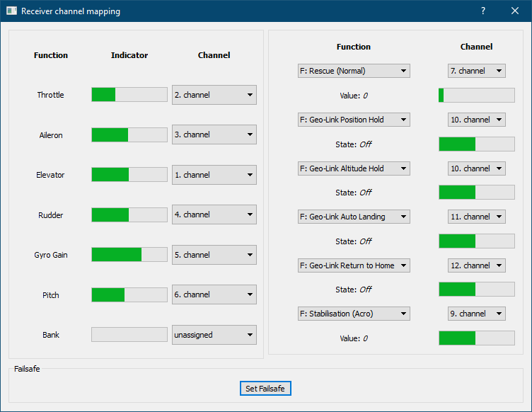
Task: Click the window icon in title bar
Action: 11,11
